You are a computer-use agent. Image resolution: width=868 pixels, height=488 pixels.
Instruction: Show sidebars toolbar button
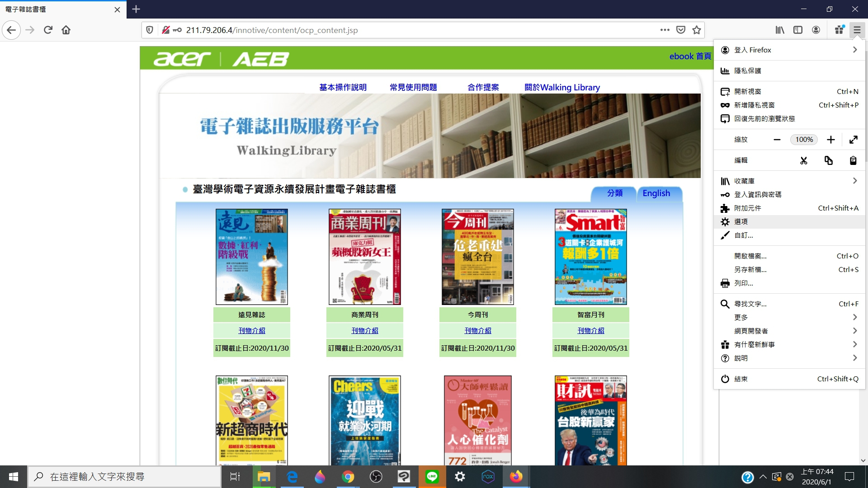[798, 30]
